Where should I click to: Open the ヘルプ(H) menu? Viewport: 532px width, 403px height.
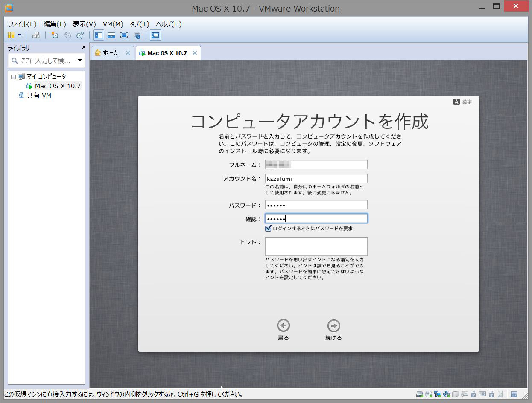click(x=169, y=24)
